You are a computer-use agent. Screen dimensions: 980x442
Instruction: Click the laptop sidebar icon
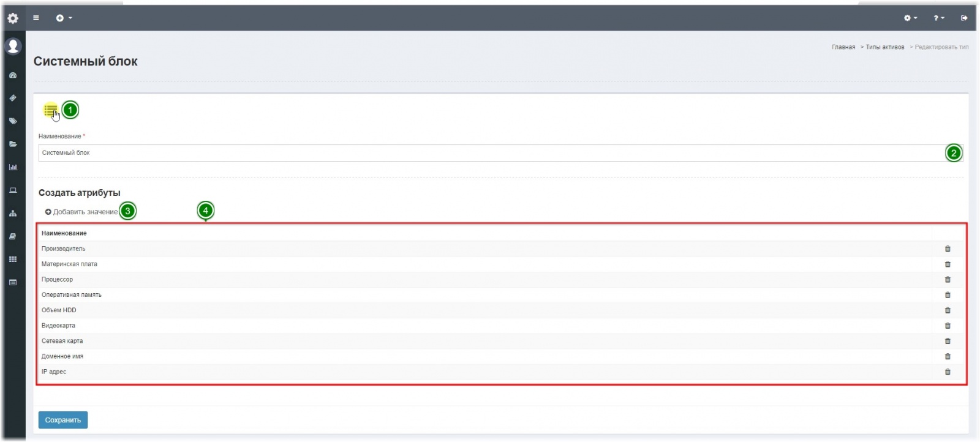pyautogui.click(x=13, y=190)
